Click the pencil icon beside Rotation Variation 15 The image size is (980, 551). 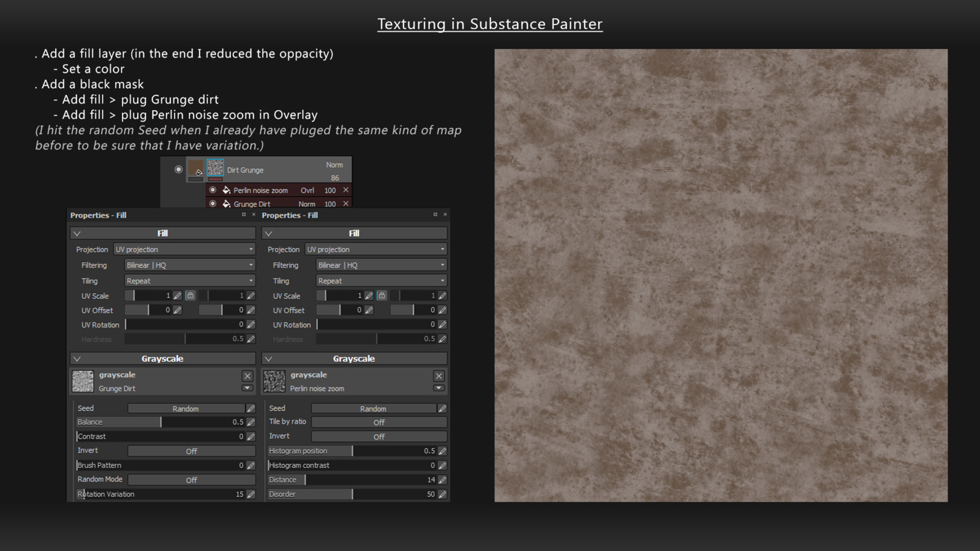(251, 494)
